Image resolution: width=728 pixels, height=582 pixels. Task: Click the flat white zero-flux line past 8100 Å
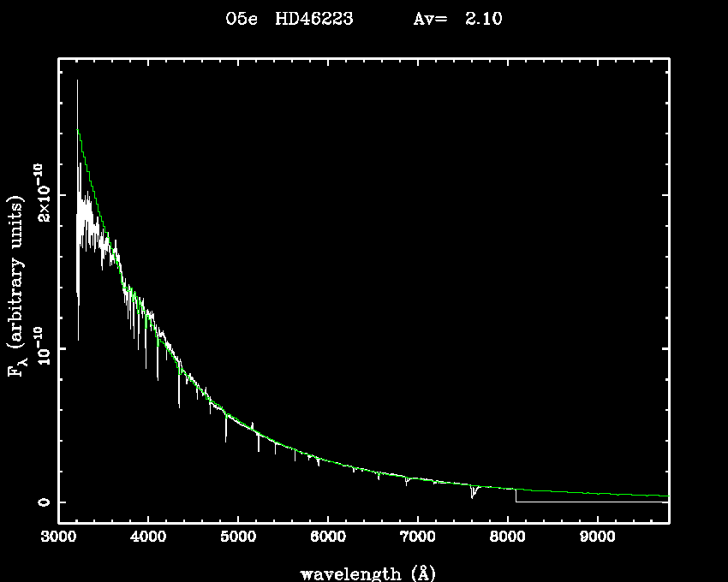591,502
